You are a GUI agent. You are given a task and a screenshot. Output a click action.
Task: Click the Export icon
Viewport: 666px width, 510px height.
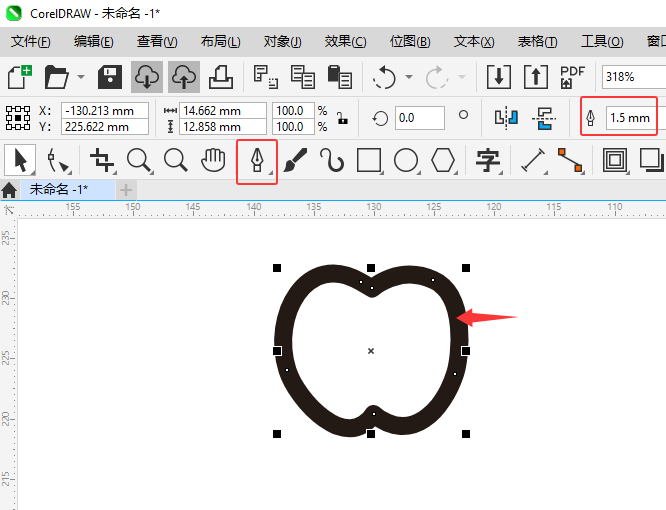pyautogui.click(x=536, y=77)
